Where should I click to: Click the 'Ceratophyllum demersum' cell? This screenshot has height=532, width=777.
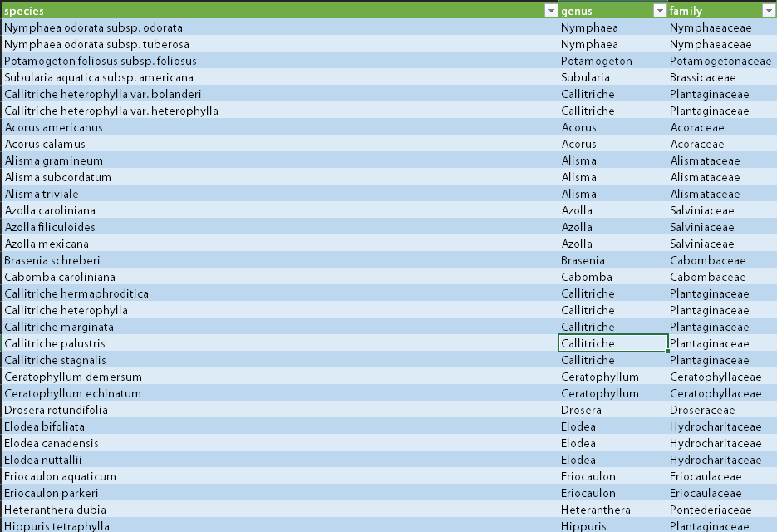click(281, 377)
